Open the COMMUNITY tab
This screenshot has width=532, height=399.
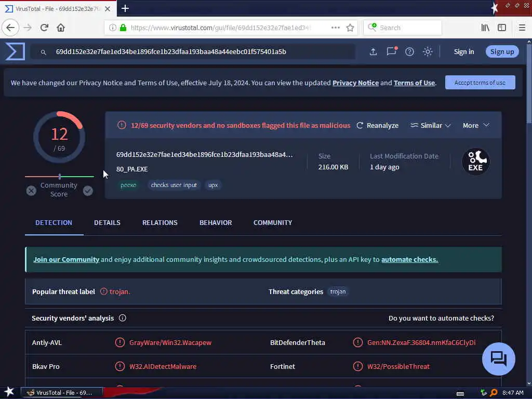click(x=273, y=222)
